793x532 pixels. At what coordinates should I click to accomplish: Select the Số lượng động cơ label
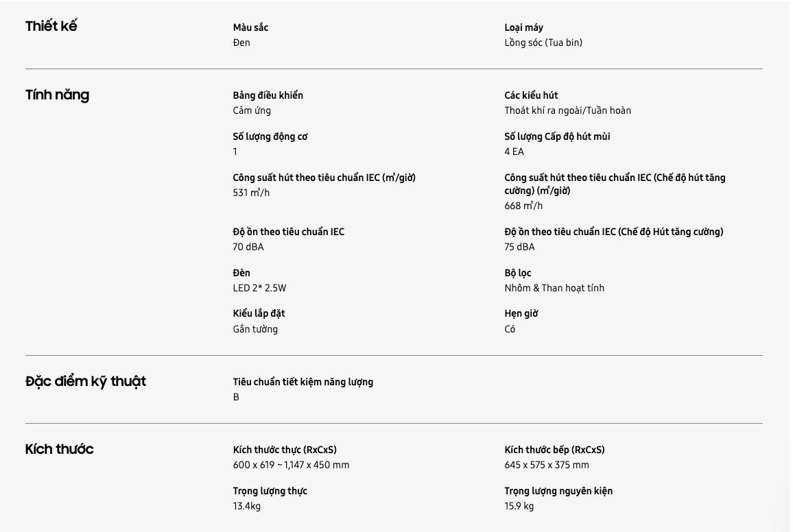tap(270, 136)
